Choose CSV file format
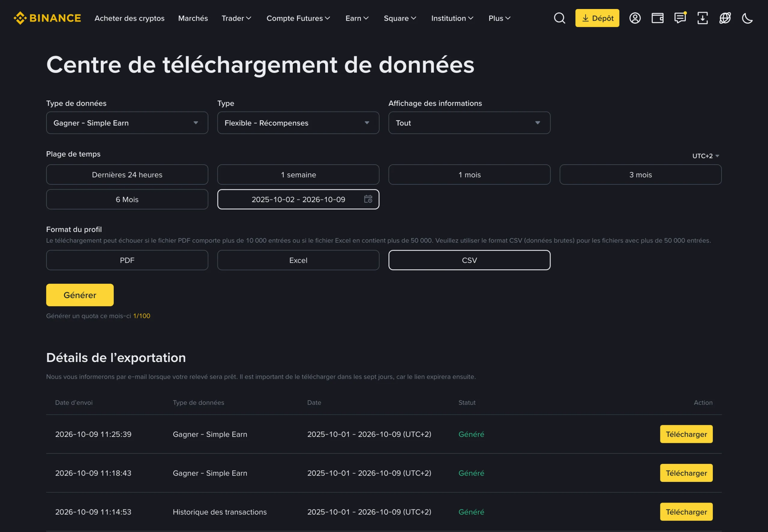The height and width of the screenshot is (532, 768). 469,260
